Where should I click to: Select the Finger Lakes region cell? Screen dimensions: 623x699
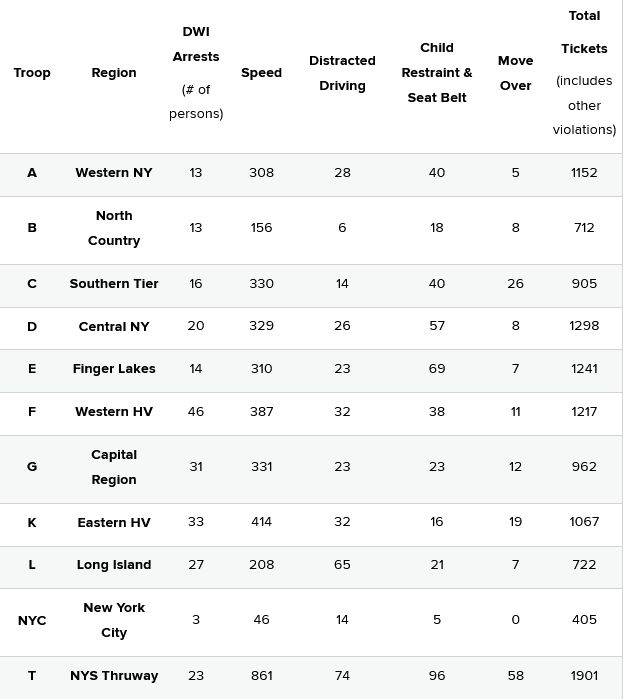pos(114,368)
